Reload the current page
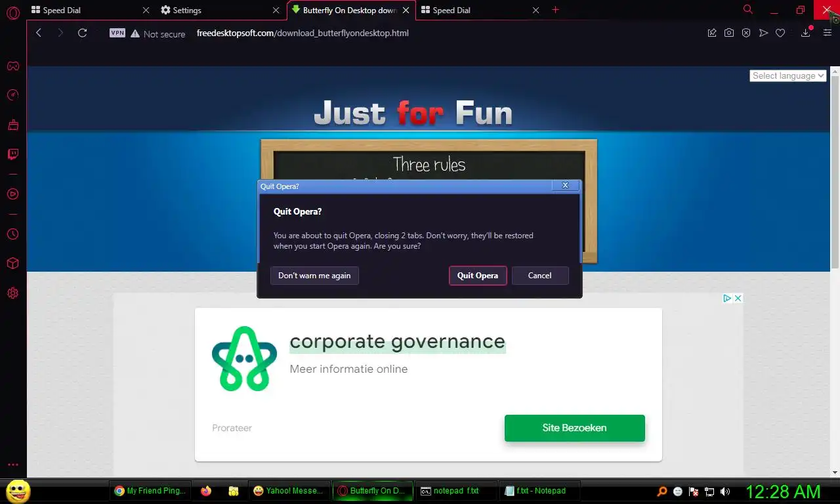840x504 pixels. coord(82,33)
